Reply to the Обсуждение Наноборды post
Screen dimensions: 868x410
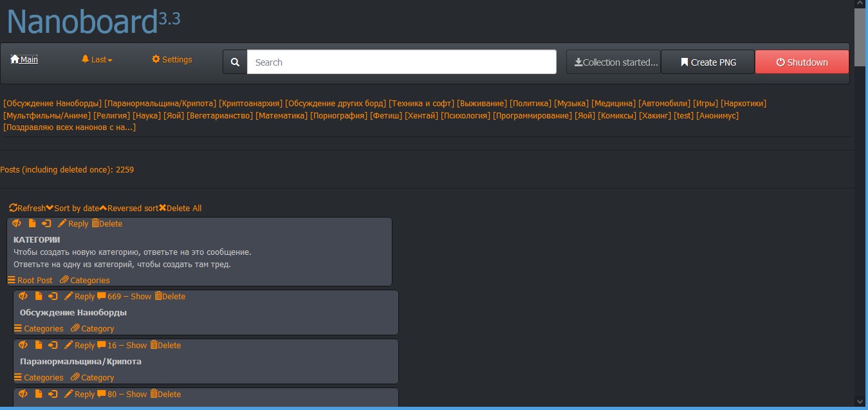(79, 297)
